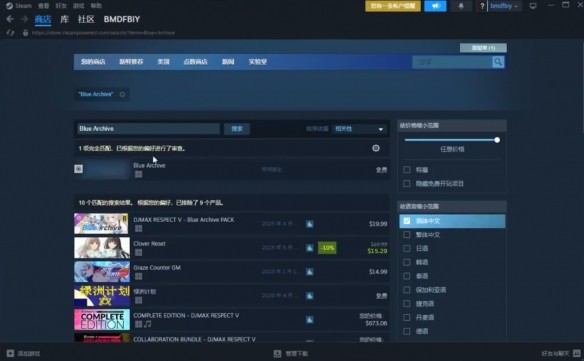Viewport: 584px width, 361px height.
Task: Open the bmdfbiy account dropdown
Action: pos(504,6)
